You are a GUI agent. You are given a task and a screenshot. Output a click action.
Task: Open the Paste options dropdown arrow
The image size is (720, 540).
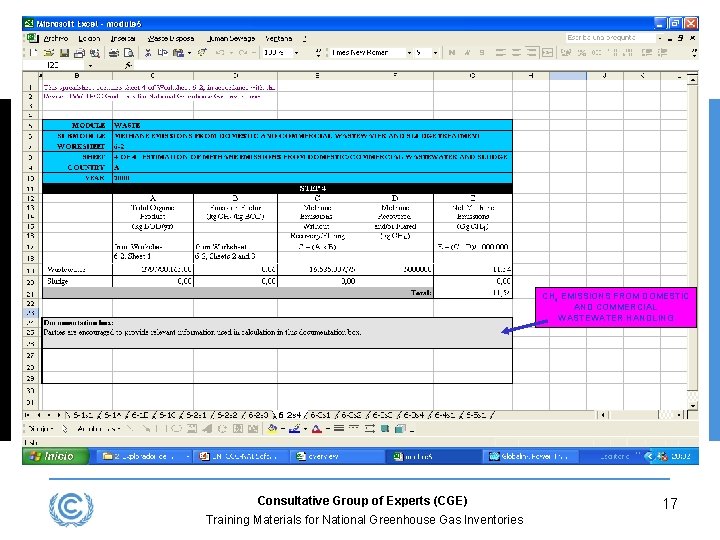click(189, 53)
